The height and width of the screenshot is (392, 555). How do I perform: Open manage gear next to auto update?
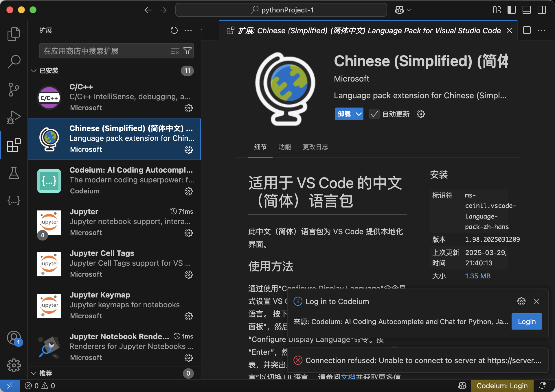(421, 114)
